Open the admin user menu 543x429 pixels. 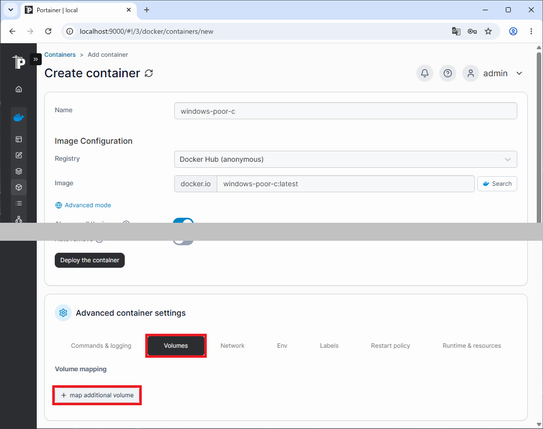492,73
